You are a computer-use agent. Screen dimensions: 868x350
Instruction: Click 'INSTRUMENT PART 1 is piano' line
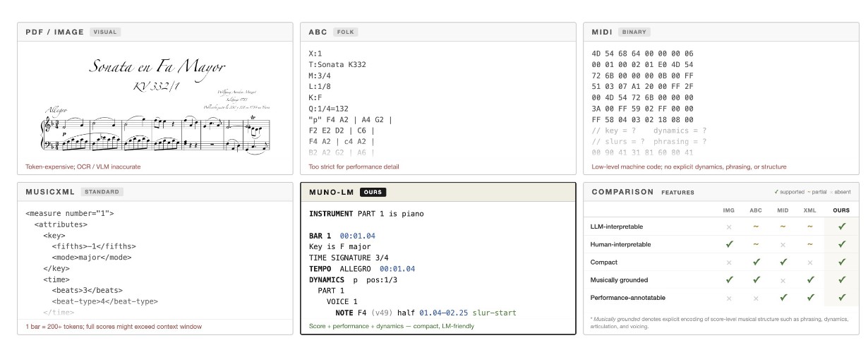pos(366,213)
